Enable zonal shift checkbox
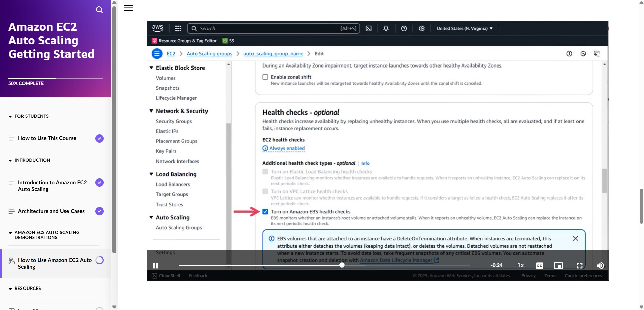Image resolution: width=644 pixels, height=310 pixels. [x=265, y=77]
